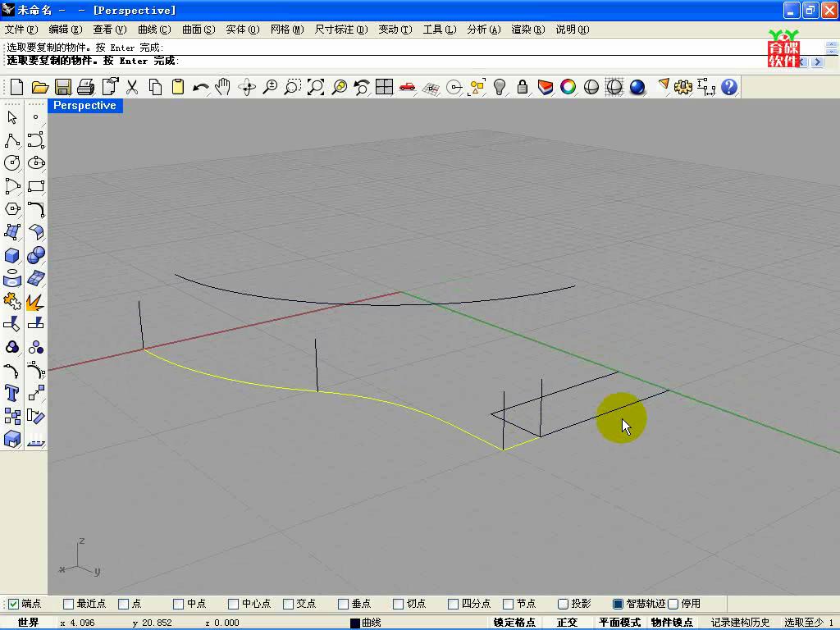This screenshot has height=630, width=840.
Task: Click the Undo arrow icon
Action: pyautogui.click(x=201, y=87)
